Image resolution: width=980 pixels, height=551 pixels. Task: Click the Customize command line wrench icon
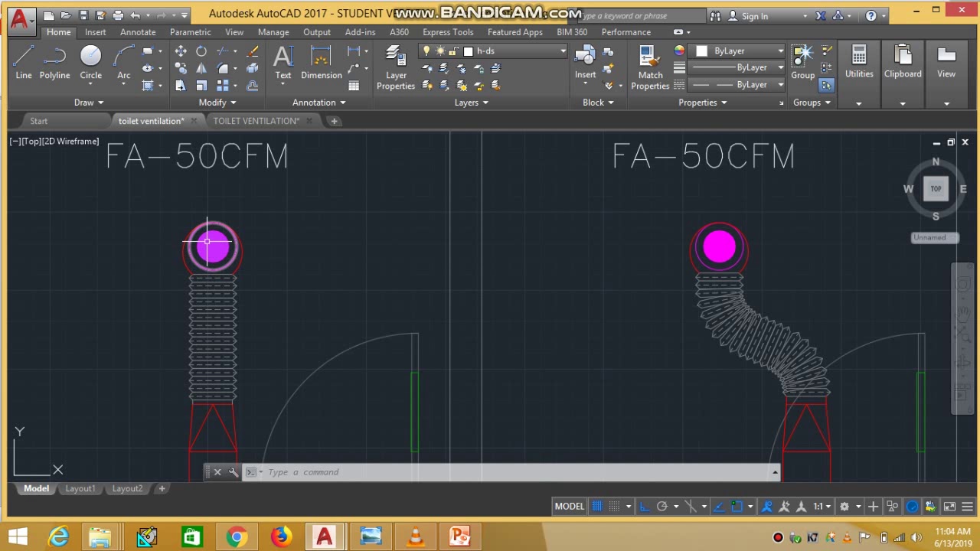pos(234,472)
